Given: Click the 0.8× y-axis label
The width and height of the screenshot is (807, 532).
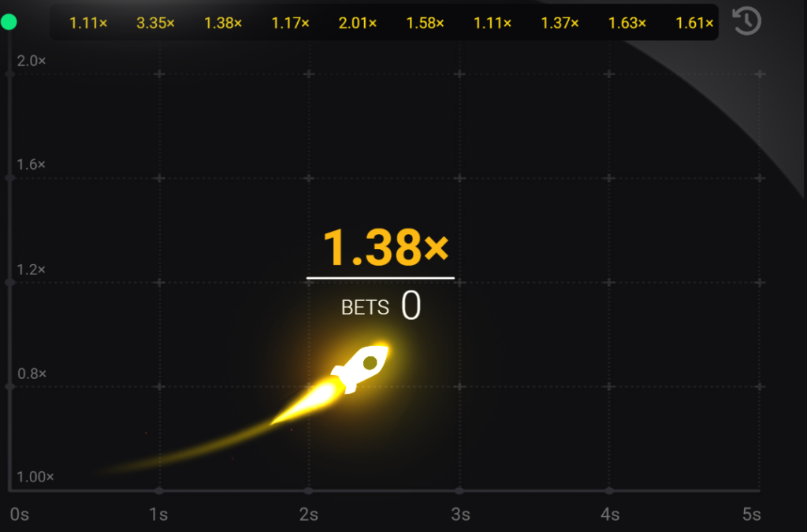Looking at the screenshot, I should coord(32,374).
